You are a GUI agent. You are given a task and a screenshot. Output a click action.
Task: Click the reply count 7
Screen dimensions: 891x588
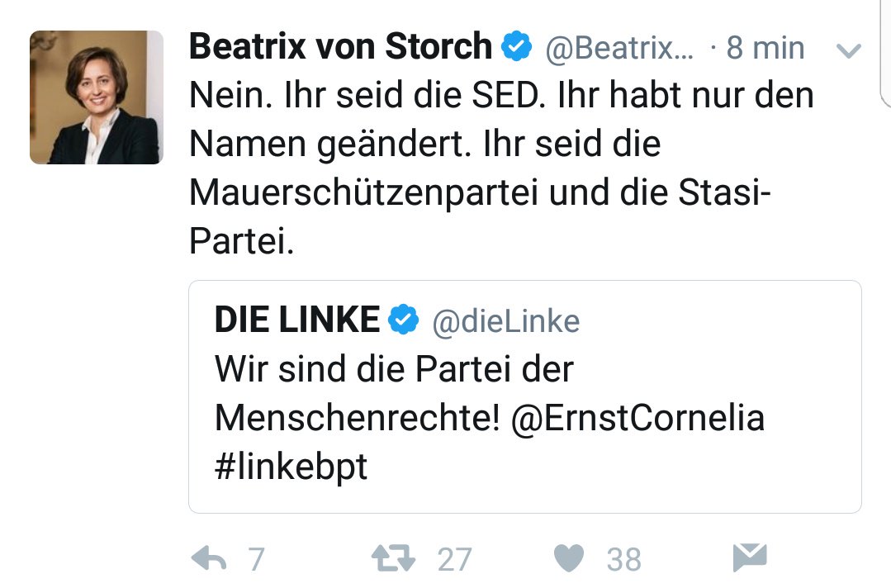click(256, 560)
